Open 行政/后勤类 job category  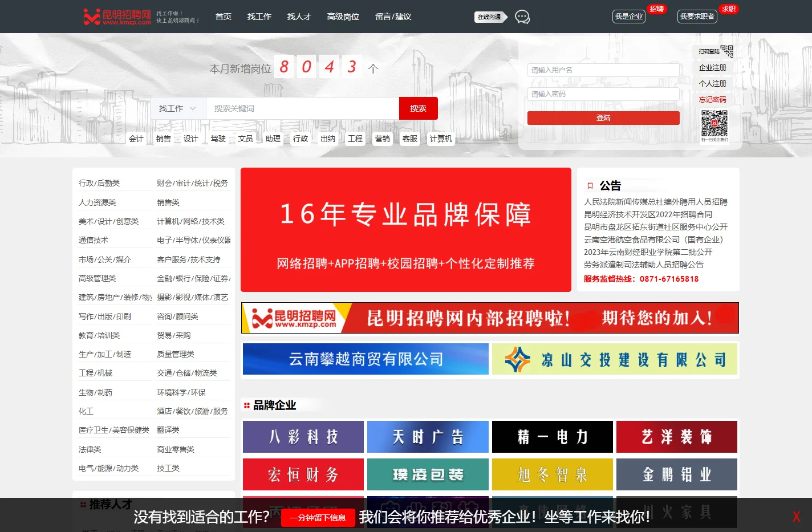click(99, 183)
